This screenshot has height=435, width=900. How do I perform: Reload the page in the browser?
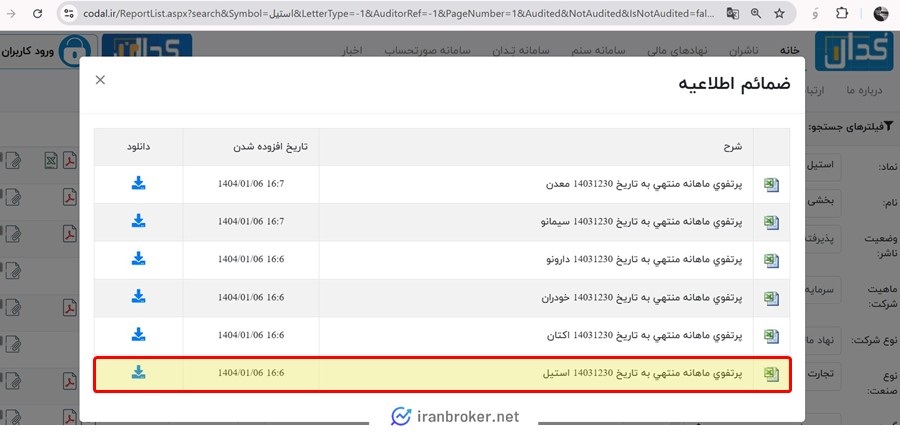[x=37, y=13]
